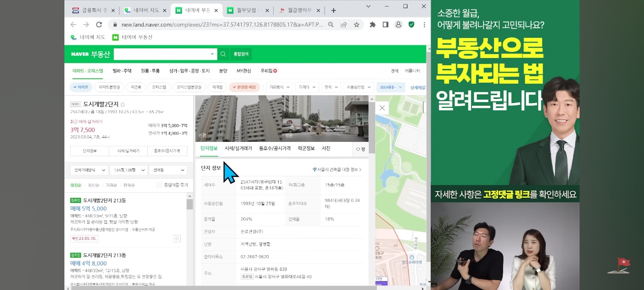Viewport: 644px width, 290px height.
Task: Close the 네이버 지도 tab
Action: tap(164, 10)
